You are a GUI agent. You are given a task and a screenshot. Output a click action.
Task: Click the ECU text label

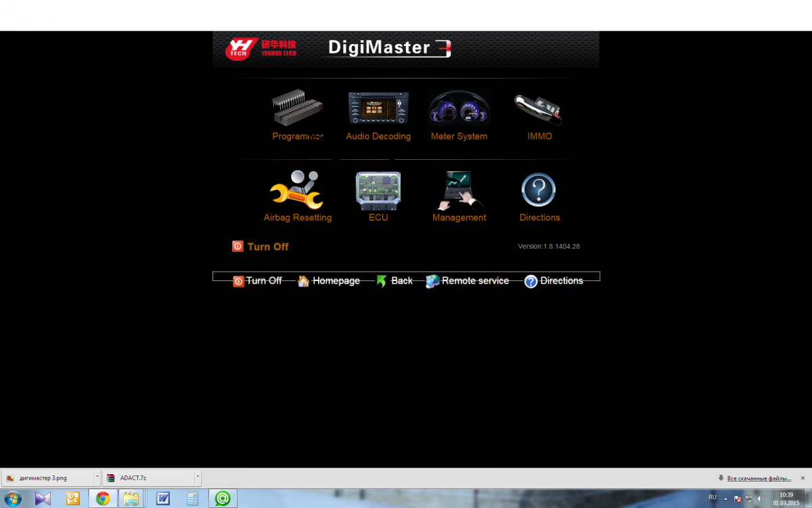378,217
